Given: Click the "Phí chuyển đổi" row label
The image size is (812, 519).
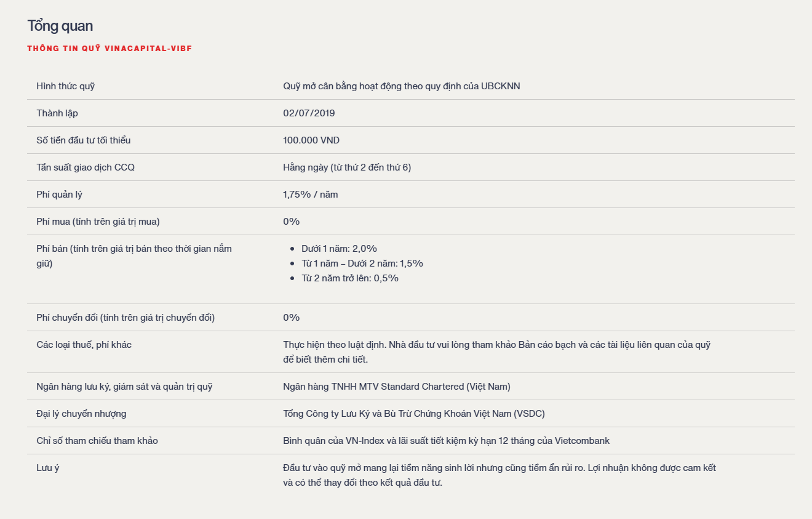Looking at the screenshot, I should coord(125,318).
